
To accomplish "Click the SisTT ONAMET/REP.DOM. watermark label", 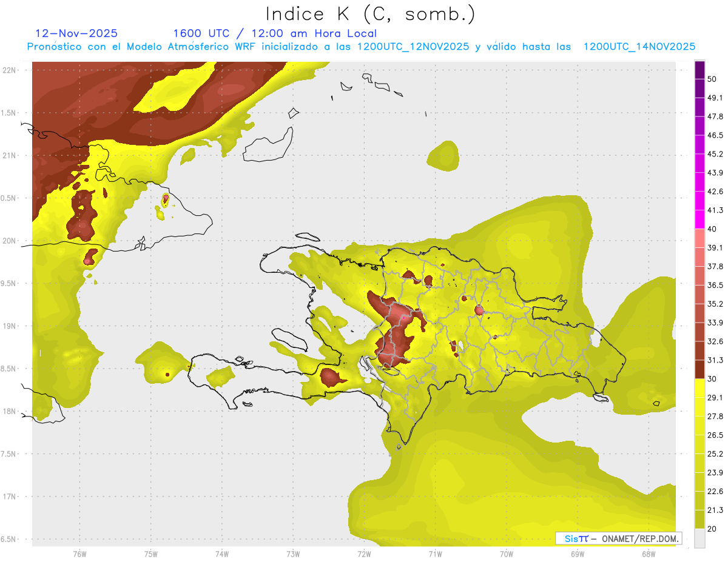I will point(618,538).
